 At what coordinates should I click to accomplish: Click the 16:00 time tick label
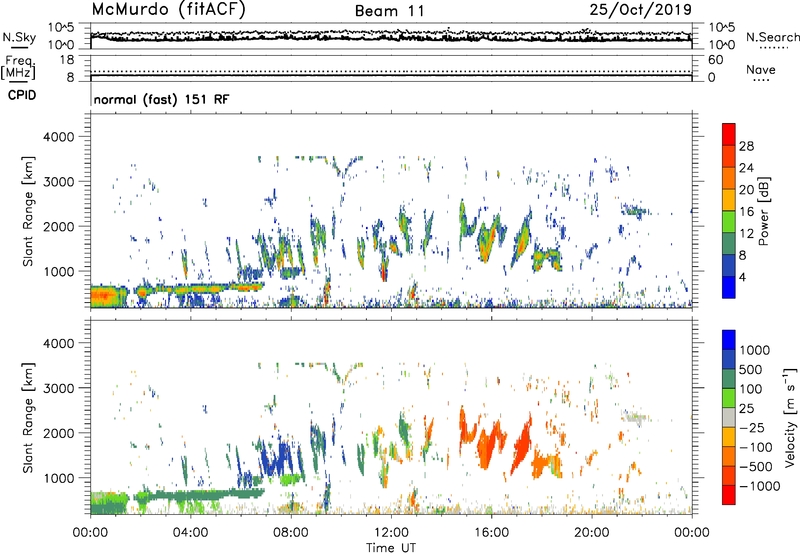coord(491,533)
